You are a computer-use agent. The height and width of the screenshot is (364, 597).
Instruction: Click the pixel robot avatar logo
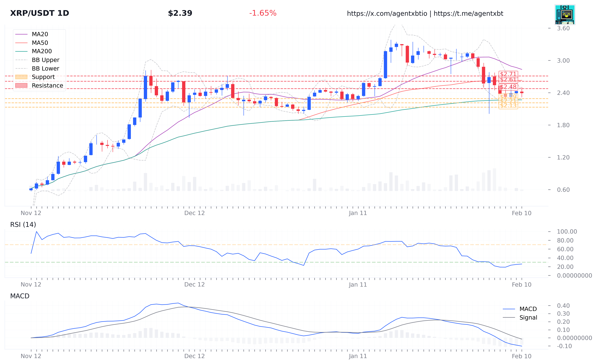[565, 15]
